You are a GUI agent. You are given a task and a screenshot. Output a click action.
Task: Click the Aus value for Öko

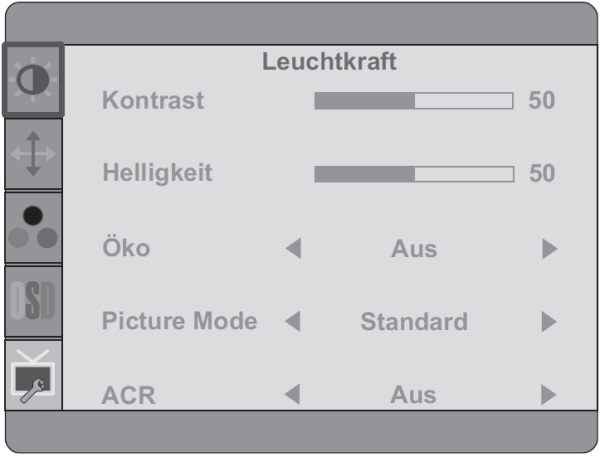(x=414, y=249)
